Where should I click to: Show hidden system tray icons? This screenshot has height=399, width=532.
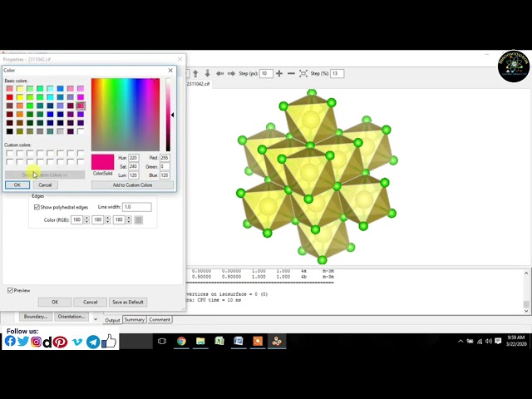[x=461, y=342]
